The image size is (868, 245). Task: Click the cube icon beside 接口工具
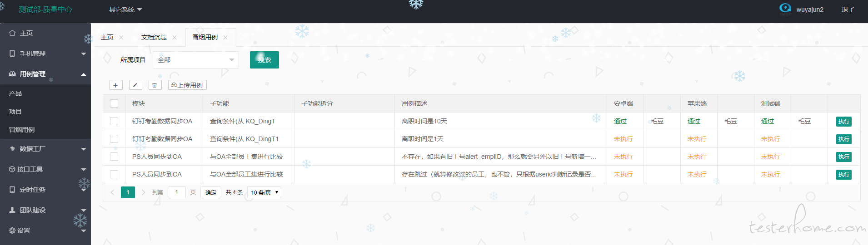tap(12, 169)
